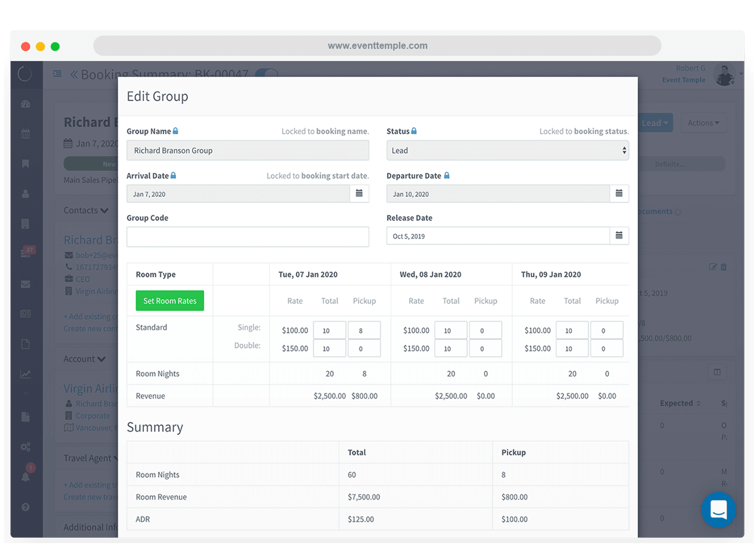Screen dimensions: 756x558
Task: Open the Arrival Date calendar picker
Action: click(359, 194)
